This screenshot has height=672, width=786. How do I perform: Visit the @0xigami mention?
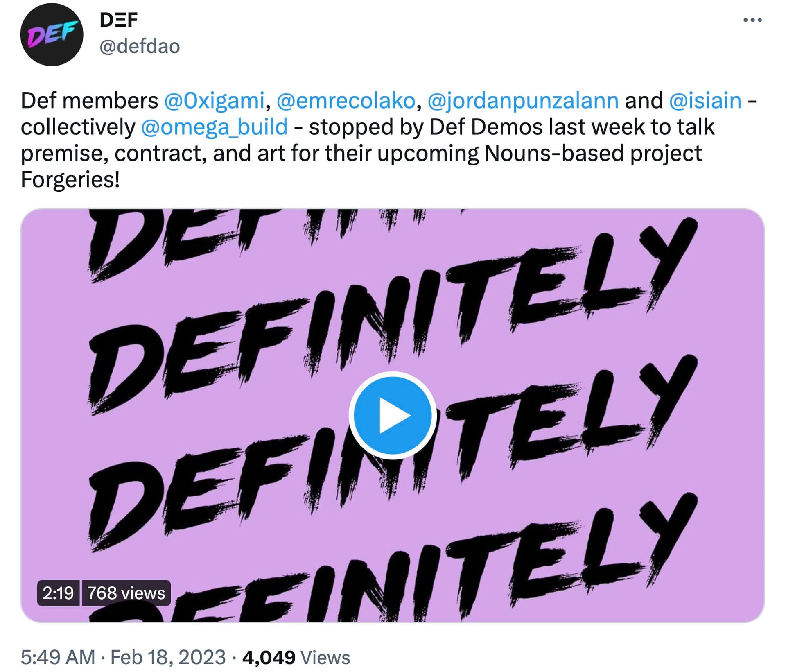(214, 101)
